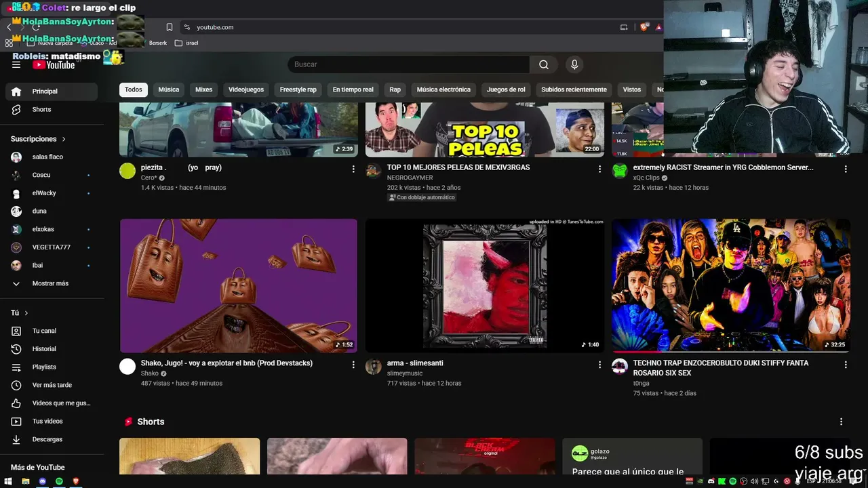Open video title arma - slimesanti
868x488 pixels.
[x=415, y=363]
